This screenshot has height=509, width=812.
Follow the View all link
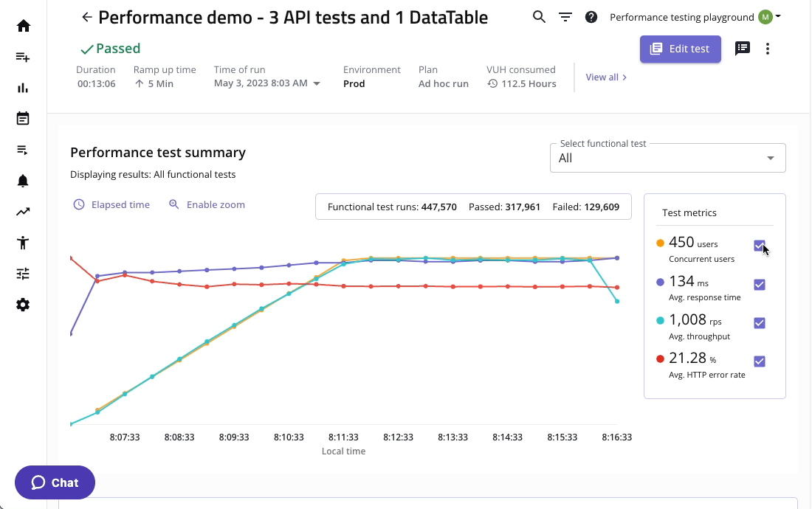[x=606, y=77]
